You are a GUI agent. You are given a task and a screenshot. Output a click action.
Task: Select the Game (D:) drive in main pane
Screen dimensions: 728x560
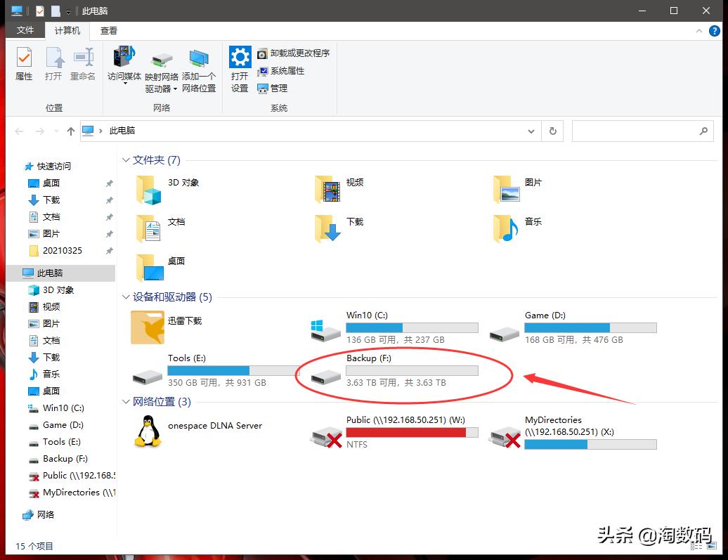pos(573,327)
